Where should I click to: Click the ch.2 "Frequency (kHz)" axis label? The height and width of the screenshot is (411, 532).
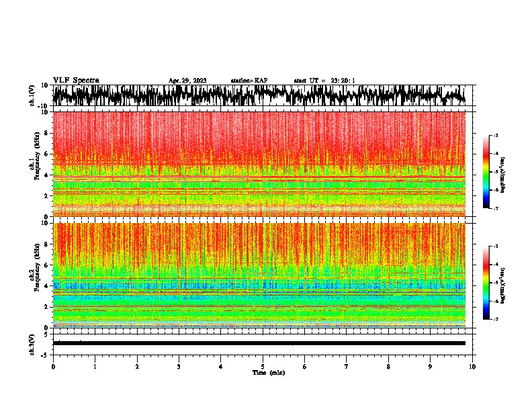coord(37,267)
